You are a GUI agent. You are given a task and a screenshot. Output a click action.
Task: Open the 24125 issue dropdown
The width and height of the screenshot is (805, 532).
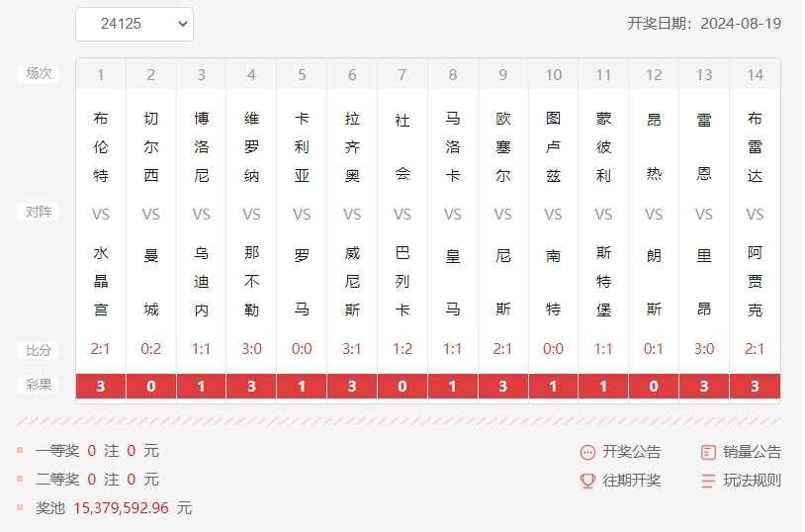[x=134, y=24]
